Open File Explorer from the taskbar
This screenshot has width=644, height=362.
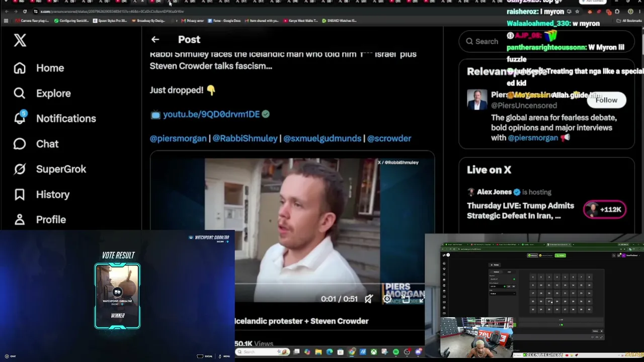pos(318,352)
